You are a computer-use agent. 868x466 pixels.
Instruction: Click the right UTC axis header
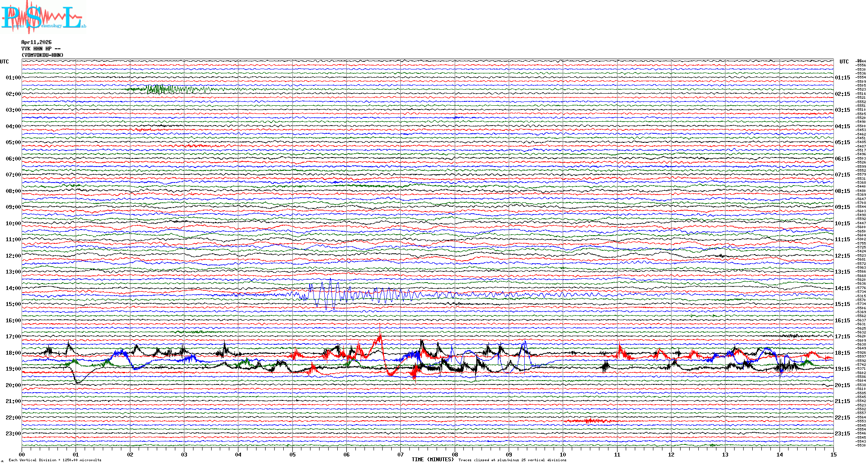[x=844, y=62]
